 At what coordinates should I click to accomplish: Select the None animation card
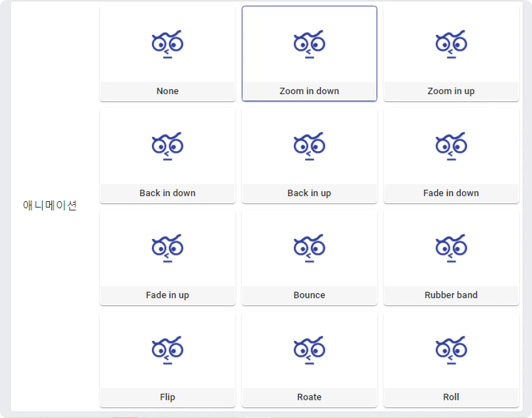click(x=167, y=53)
